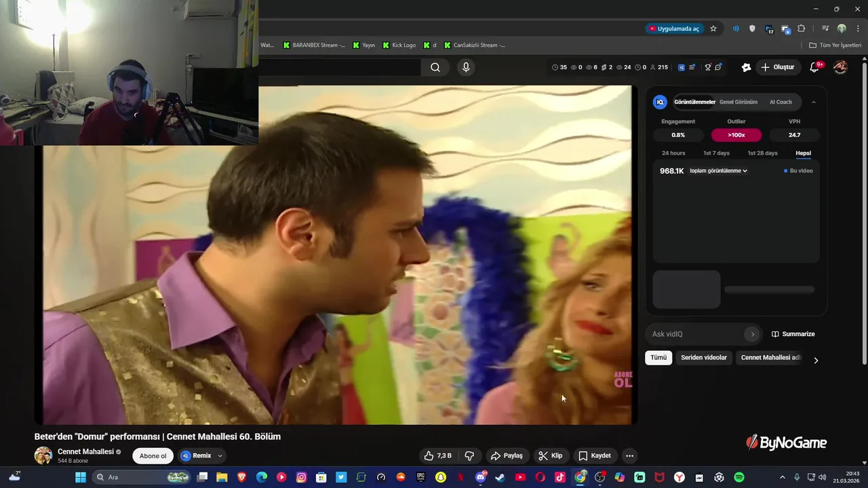Activate voice search microphone icon
Screen dimensions: 868x488
tap(465, 67)
